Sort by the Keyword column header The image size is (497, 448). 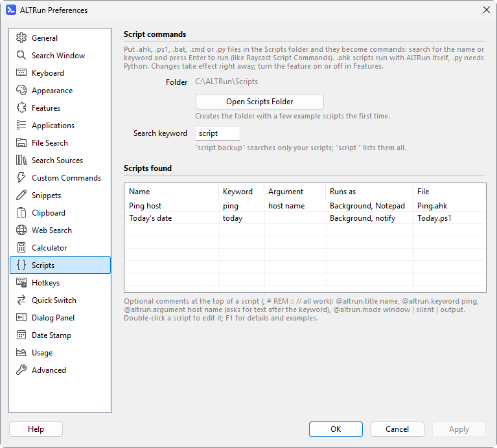[x=241, y=191]
